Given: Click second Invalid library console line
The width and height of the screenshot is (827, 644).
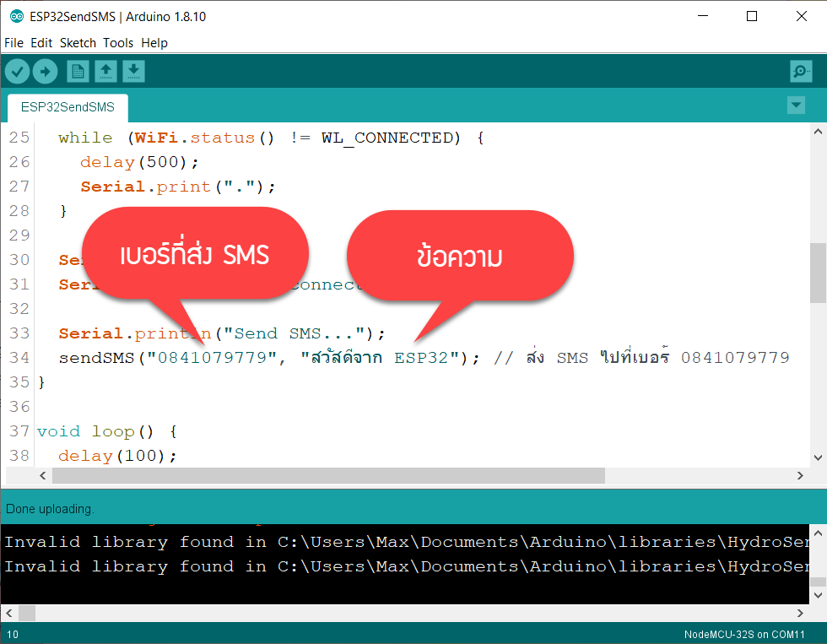Looking at the screenshot, I should click(406, 566).
